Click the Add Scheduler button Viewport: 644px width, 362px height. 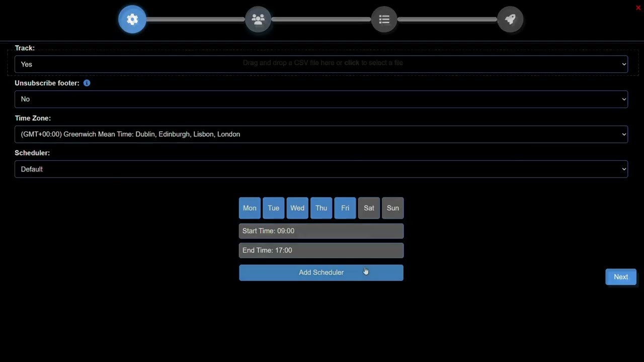coord(321,273)
